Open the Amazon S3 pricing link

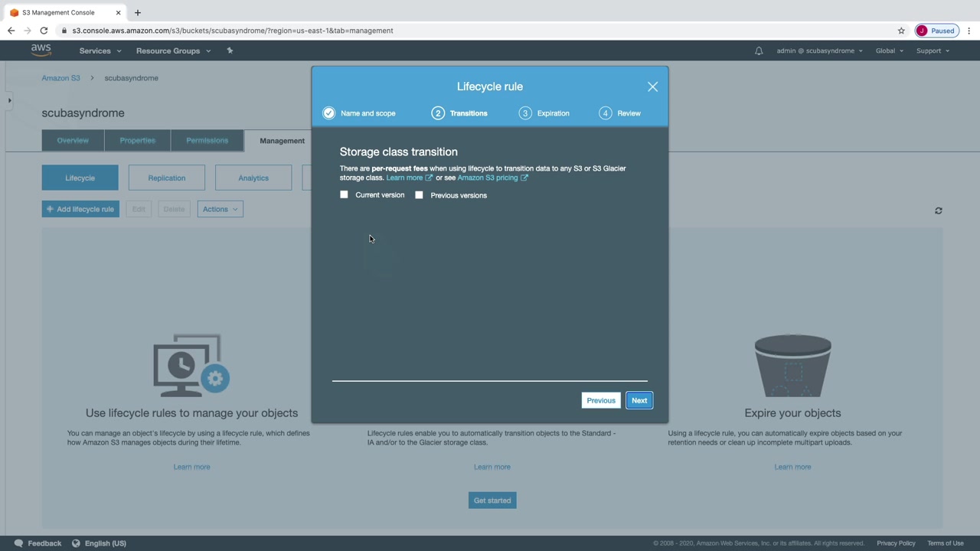coord(492,178)
